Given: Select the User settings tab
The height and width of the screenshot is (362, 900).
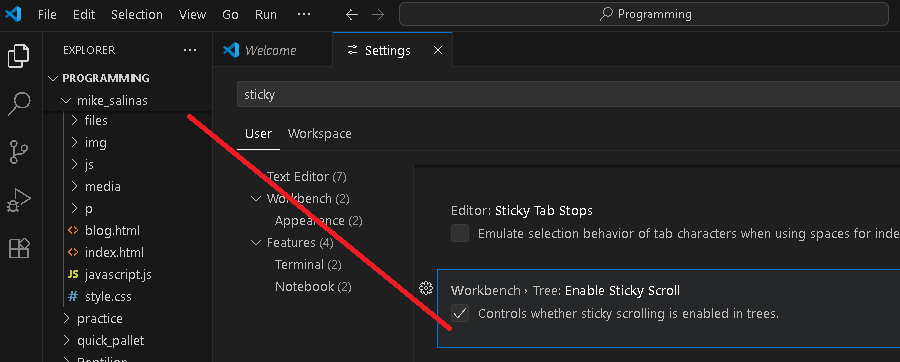Looking at the screenshot, I should tap(258, 134).
